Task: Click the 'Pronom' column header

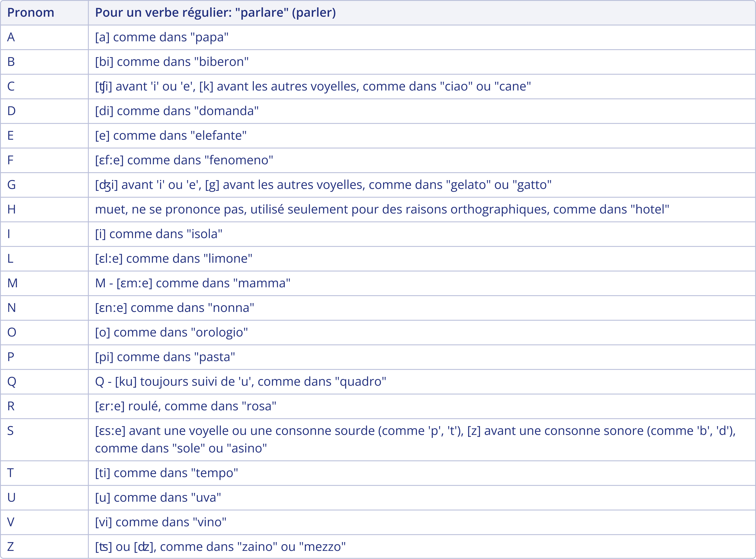Action: [31, 13]
